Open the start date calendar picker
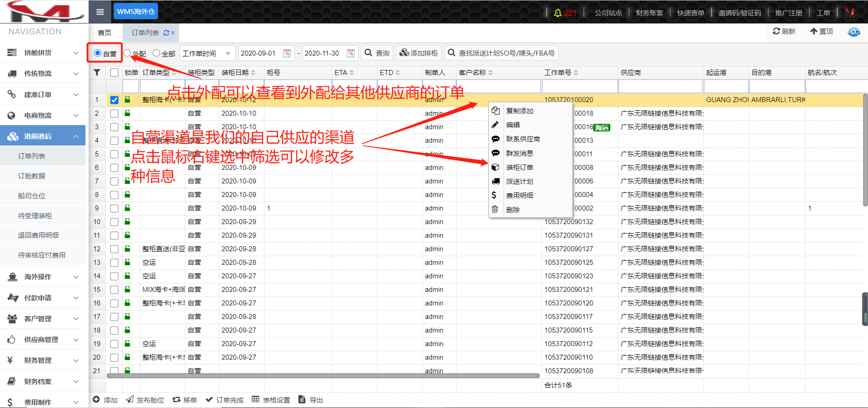 287,53
